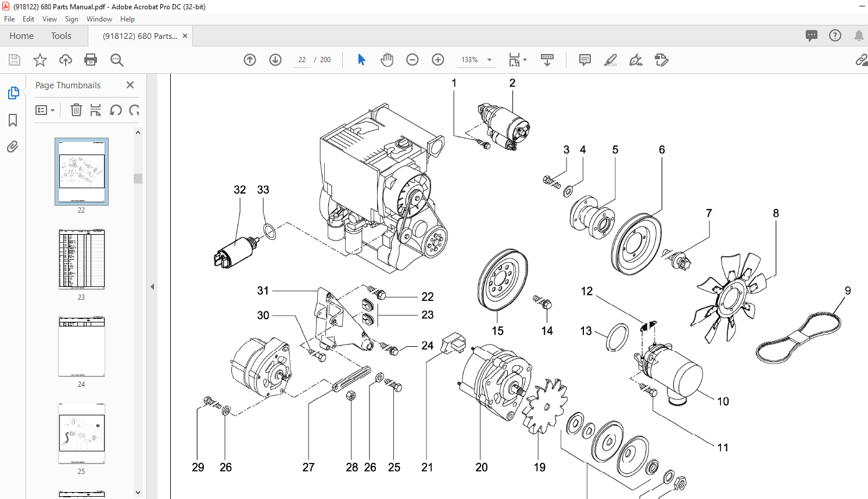
Task: Zoom out with the minus icon
Action: click(x=413, y=60)
